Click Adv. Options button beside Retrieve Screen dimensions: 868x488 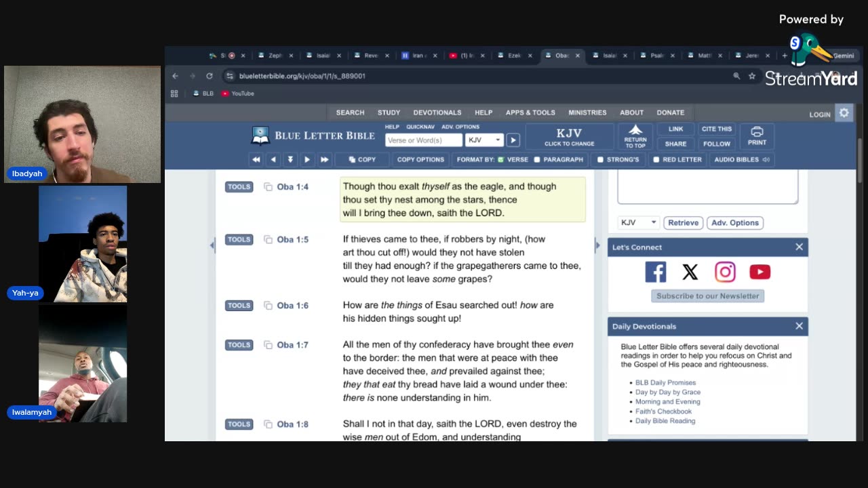(735, 222)
